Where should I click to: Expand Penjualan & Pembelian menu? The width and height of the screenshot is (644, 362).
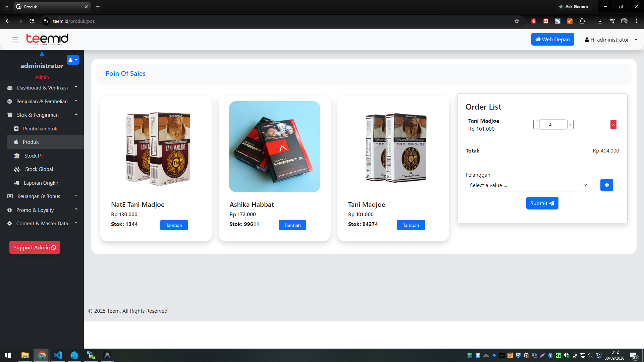point(42,101)
